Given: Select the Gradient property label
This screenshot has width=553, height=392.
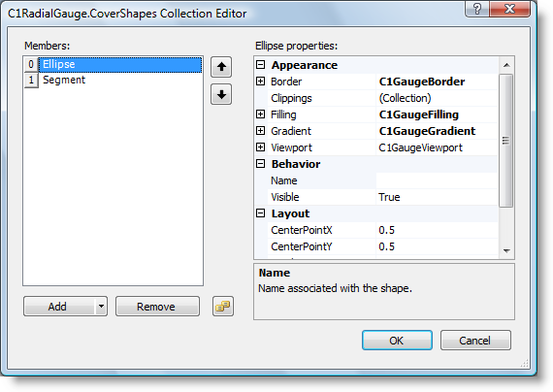Looking at the screenshot, I should point(291,131).
